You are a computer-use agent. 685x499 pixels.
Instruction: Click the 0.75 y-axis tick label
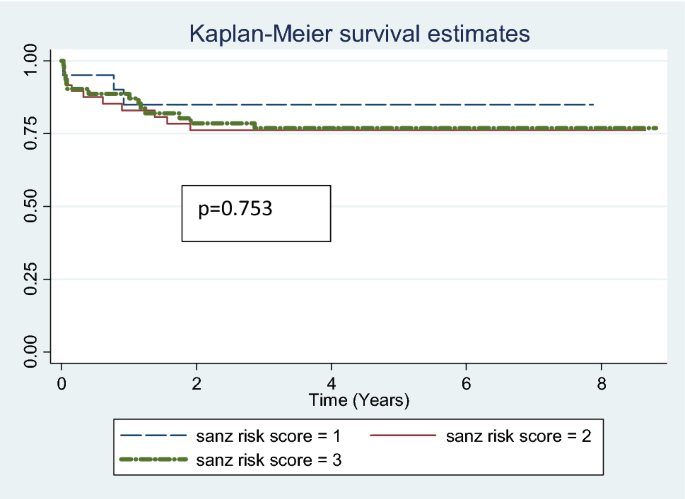point(31,133)
